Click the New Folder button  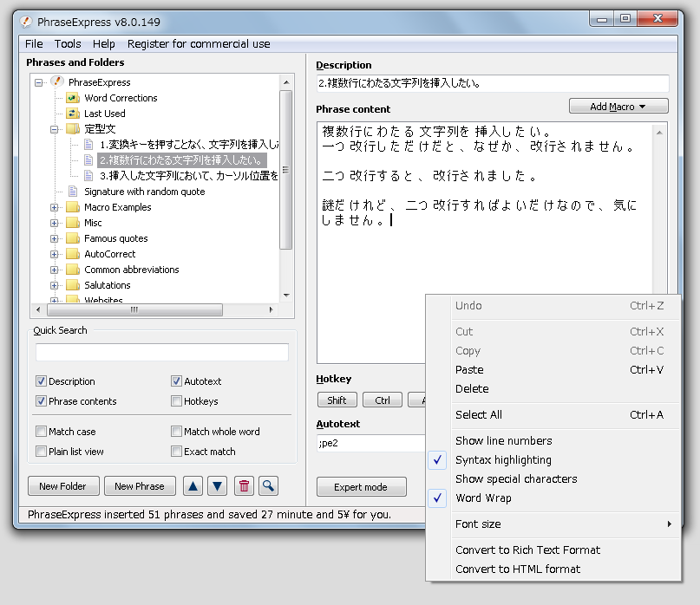click(63, 486)
